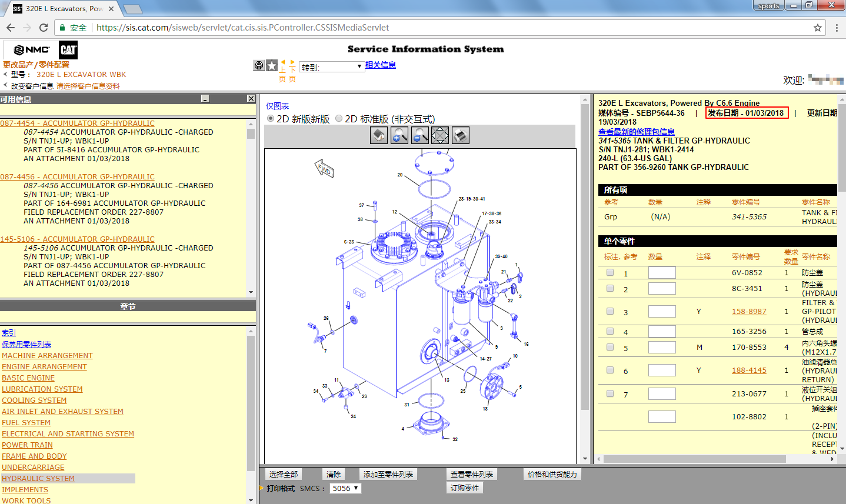Screen dimensions: 846x504
Task: Check the box for part 170-8553
Action: (610, 348)
